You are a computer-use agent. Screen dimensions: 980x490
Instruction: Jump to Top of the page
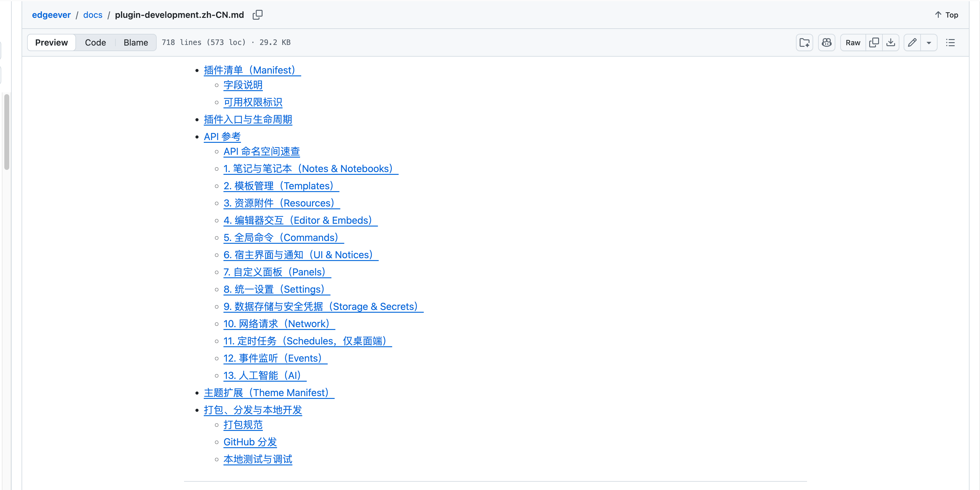tap(946, 15)
